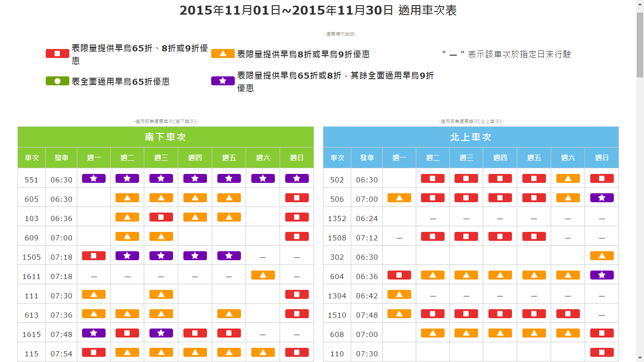Select train 551's 週一 purple star icon
Viewport: 644px width, 362px height.
click(x=94, y=179)
